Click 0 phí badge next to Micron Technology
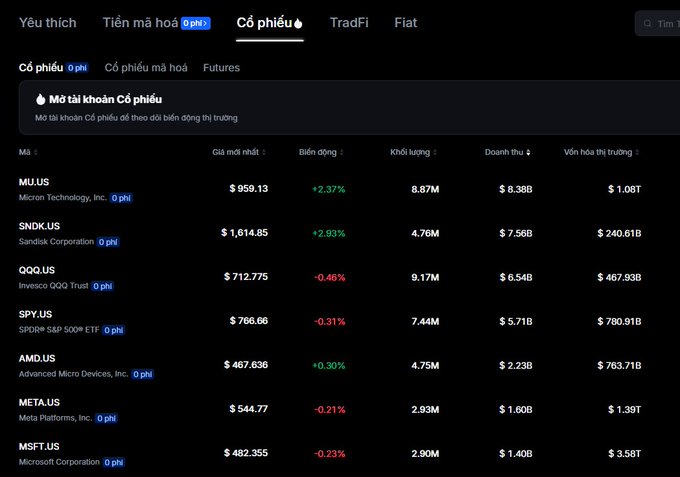680x477 pixels. (x=121, y=198)
